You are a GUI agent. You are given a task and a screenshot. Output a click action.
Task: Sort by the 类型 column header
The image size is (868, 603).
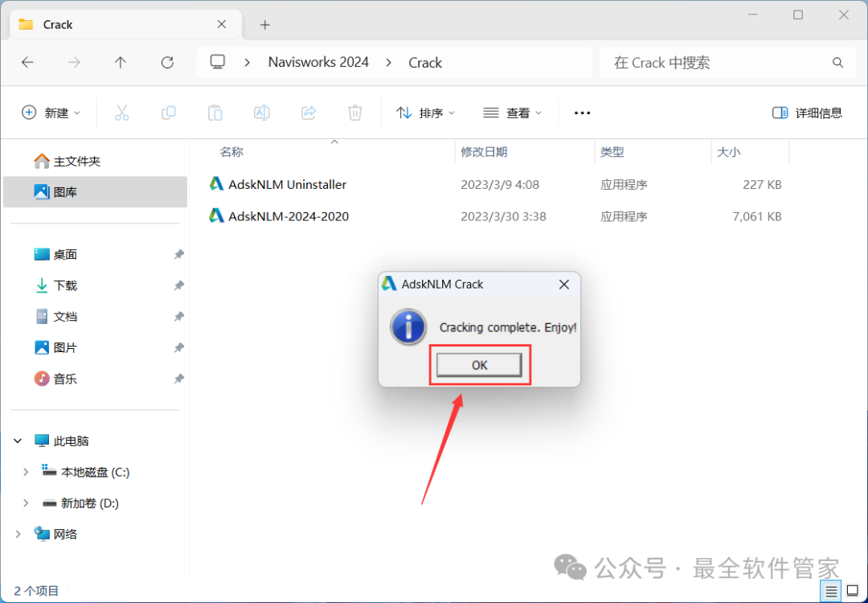(x=612, y=152)
